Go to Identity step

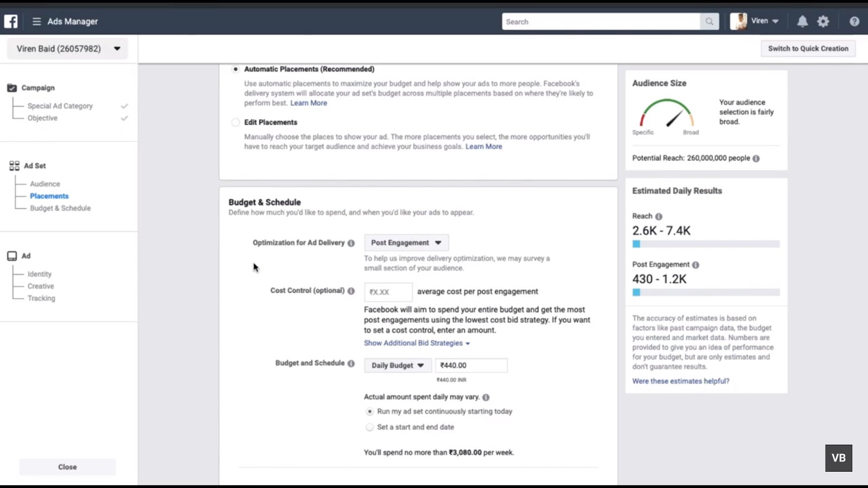click(x=40, y=274)
